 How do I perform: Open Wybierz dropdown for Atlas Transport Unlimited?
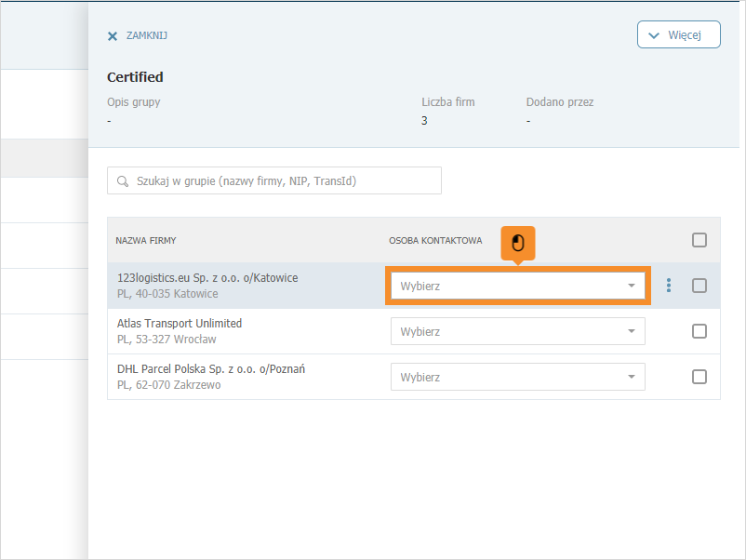tap(517, 331)
